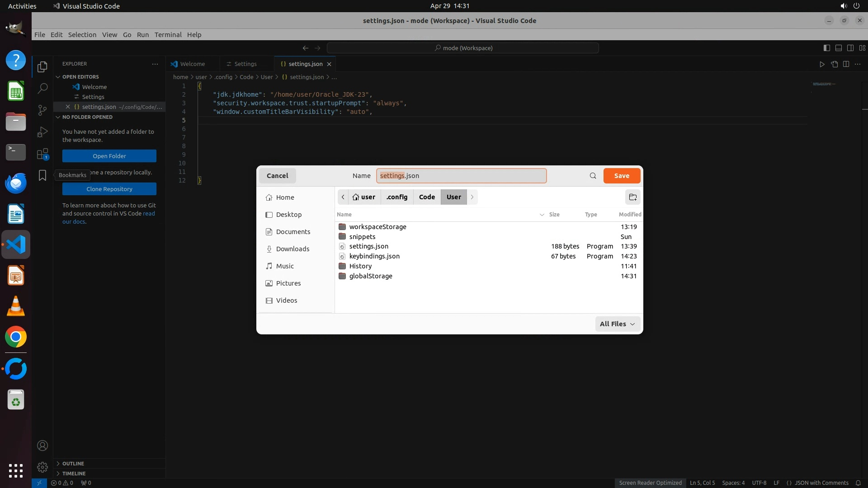The image size is (868, 488).
Task: Open the Run and Debug view icon
Action: [42, 132]
